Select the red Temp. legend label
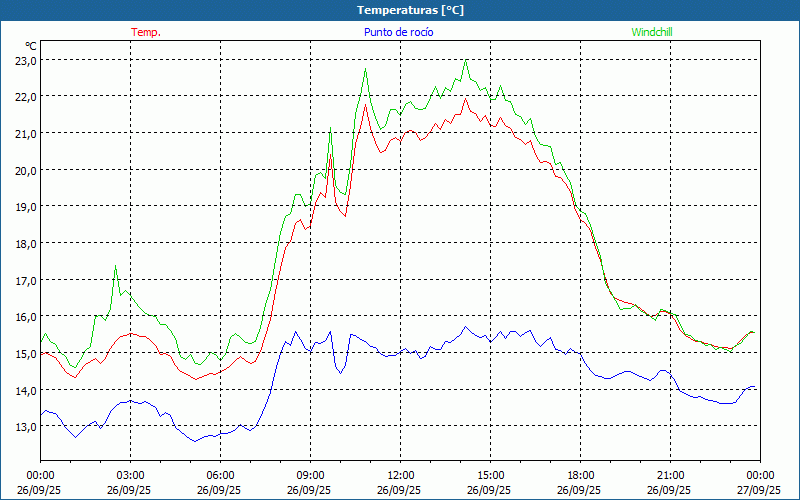The width and height of the screenshot is (800, 500). click(145, 32)
